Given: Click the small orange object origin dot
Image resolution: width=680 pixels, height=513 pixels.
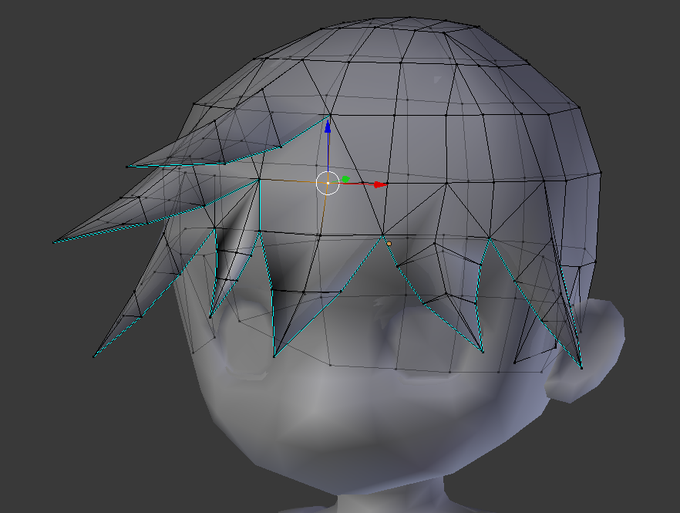Looking at the screenshot, I should point(389,244).
